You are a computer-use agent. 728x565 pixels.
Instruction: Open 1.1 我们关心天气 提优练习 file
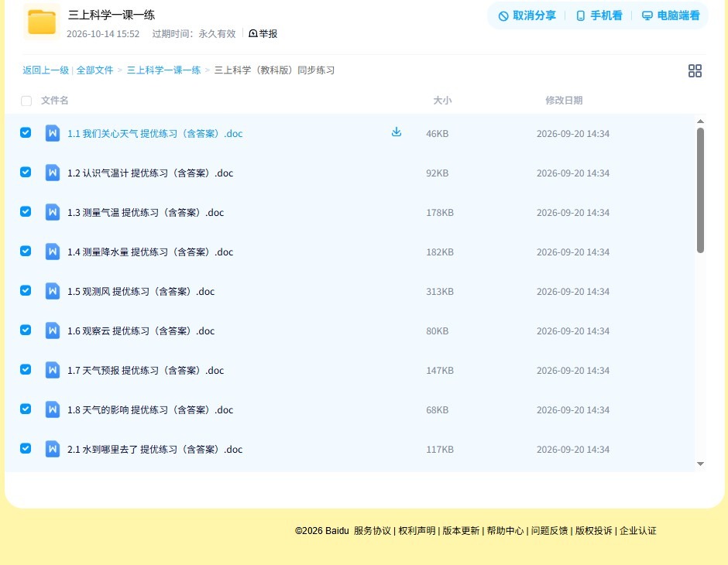click(x=155, y=134)
